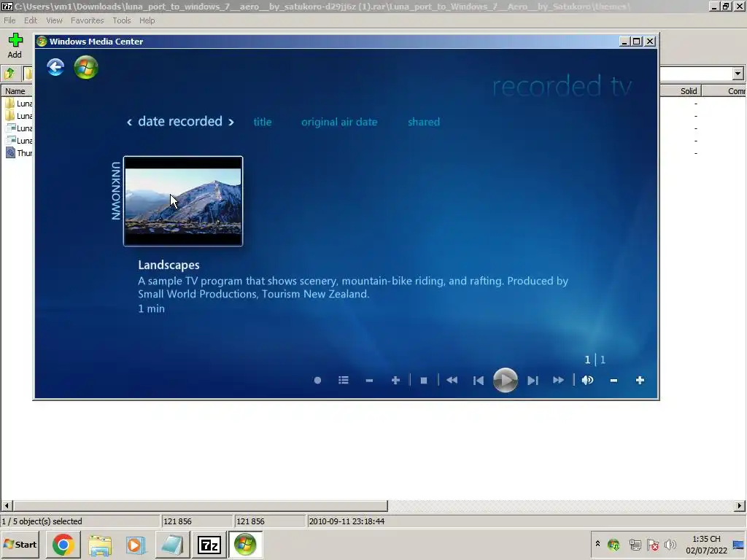Open the notepad-like taskbar app icon
Viewport: 747px width, 560px height.
point(172,545)
